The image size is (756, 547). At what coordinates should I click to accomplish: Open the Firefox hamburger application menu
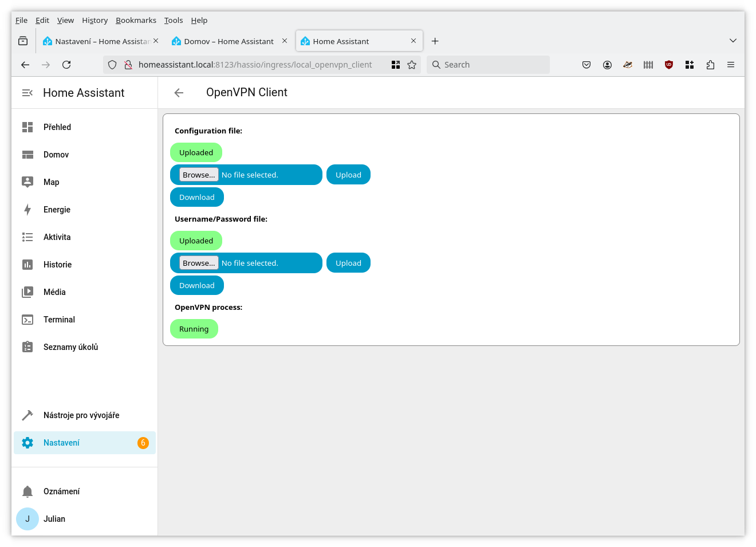coord(731,65)
